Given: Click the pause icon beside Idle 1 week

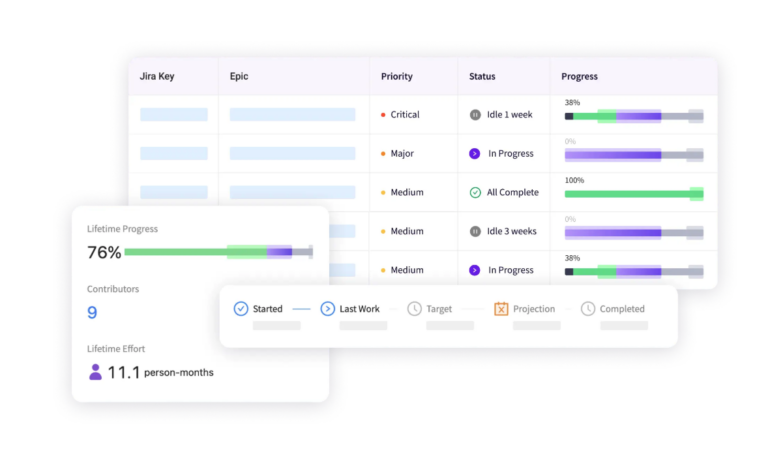Looking at the screenshot, I should [475, 115].
